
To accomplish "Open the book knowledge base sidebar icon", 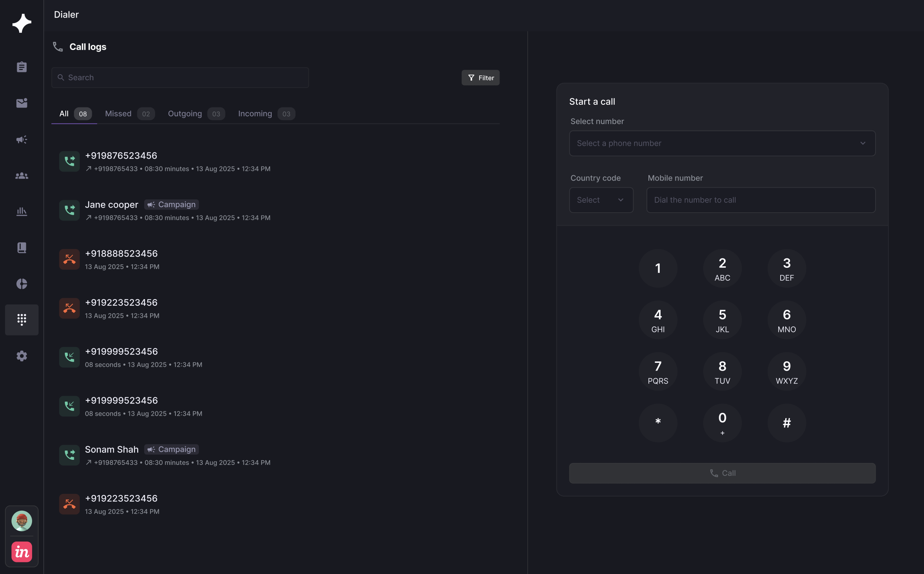I will click(22, 248).
